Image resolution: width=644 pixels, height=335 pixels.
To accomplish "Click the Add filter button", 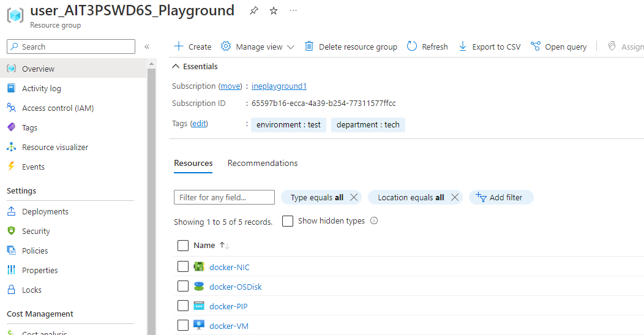I will point(501,197).
